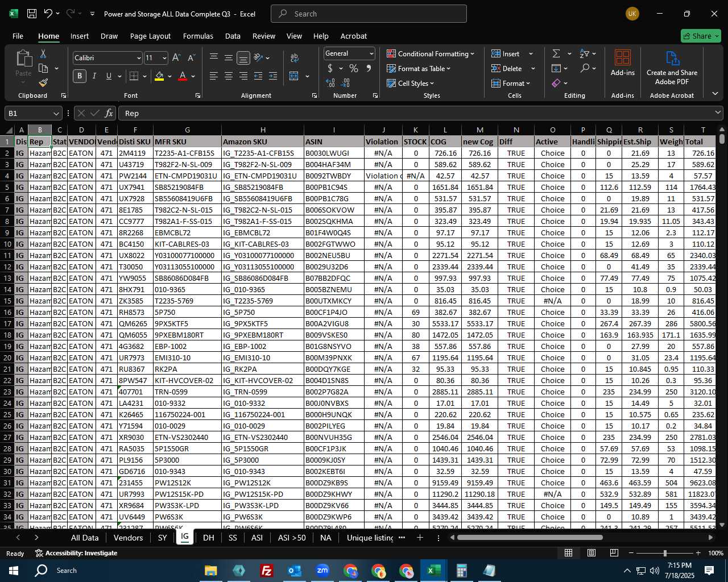Image resolution: width=728 pixels, height=582 pixels.
Task: Switch to Normal view in status bar
Action: 568,553
